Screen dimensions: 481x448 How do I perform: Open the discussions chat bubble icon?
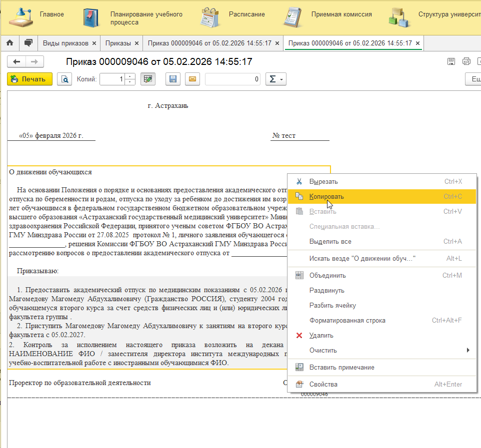coord(28,43)
